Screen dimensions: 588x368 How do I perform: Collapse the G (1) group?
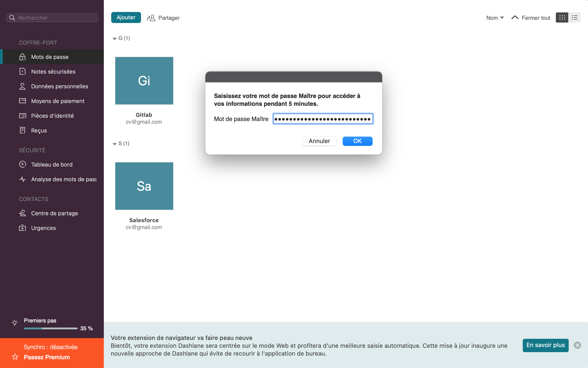(x=114, y=38)
